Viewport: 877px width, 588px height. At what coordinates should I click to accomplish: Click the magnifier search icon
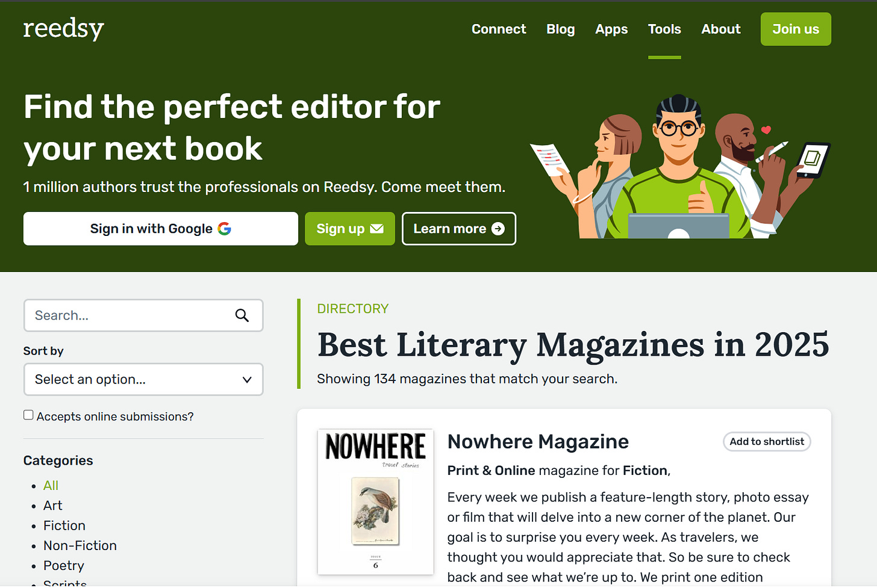tap(242, 315)
